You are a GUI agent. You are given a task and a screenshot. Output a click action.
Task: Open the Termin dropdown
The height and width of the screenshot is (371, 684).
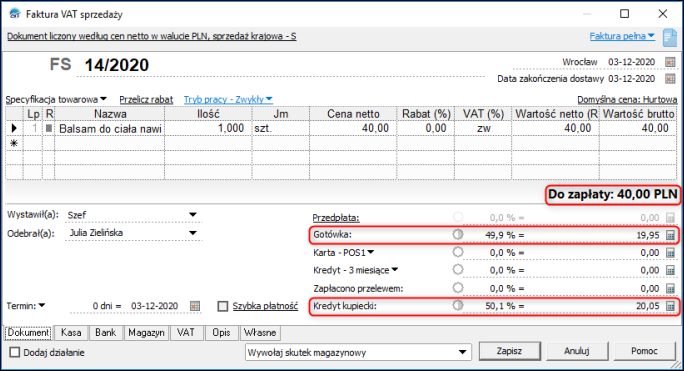point(42,306)
